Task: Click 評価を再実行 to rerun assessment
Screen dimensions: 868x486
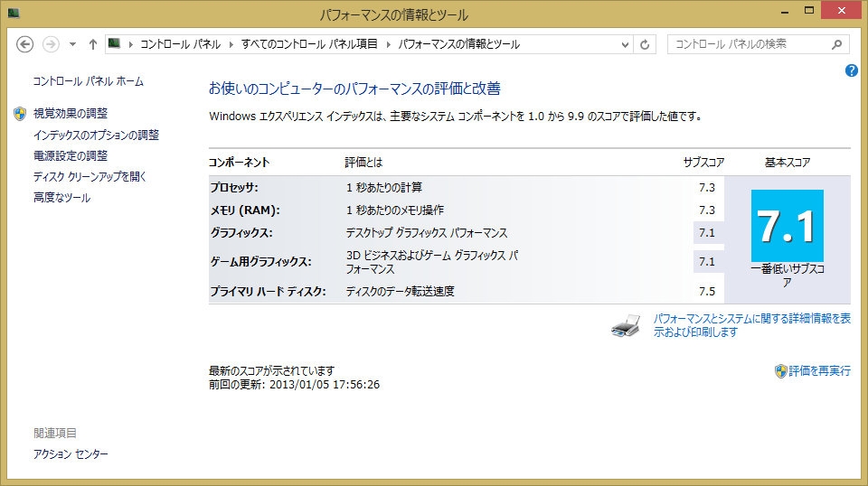Action: 819,371
